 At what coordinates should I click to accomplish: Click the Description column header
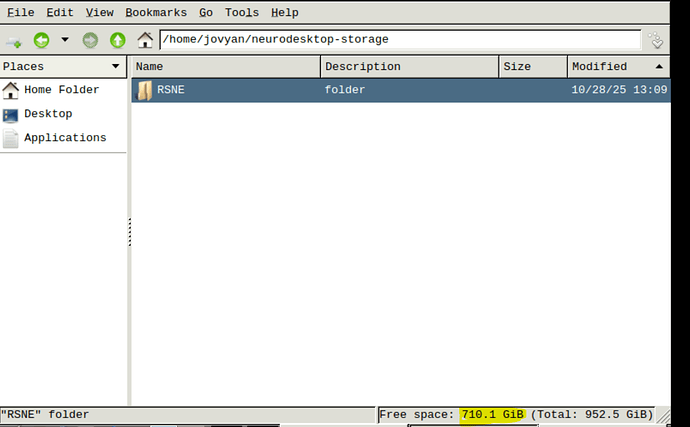click(410, 66)
